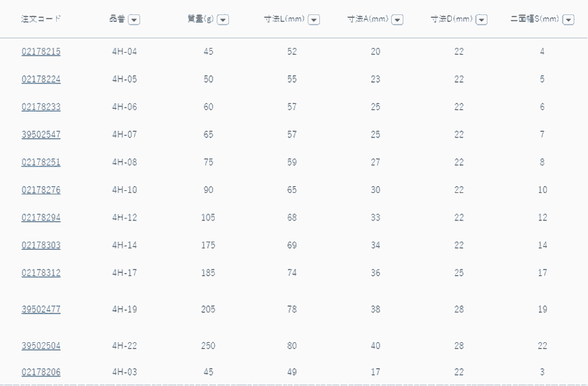Click order code 39502504 link
588x386 pixels.
[41, 346]
